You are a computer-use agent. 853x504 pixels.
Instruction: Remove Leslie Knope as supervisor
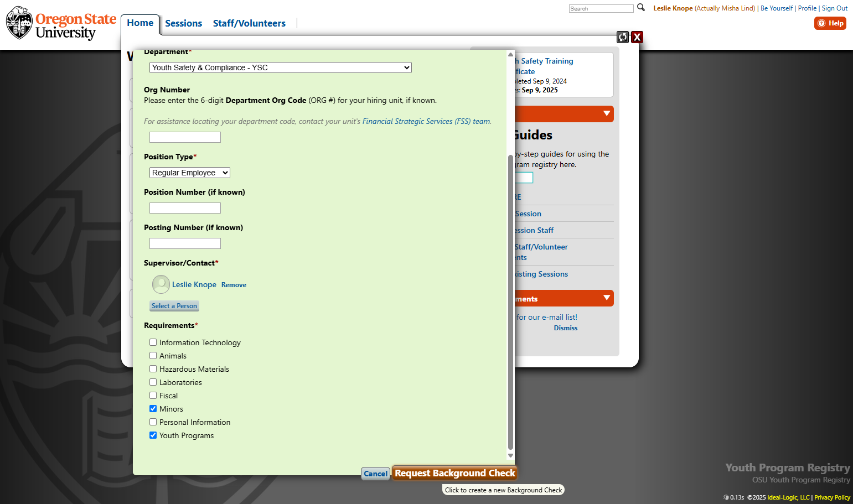[234, 285]
